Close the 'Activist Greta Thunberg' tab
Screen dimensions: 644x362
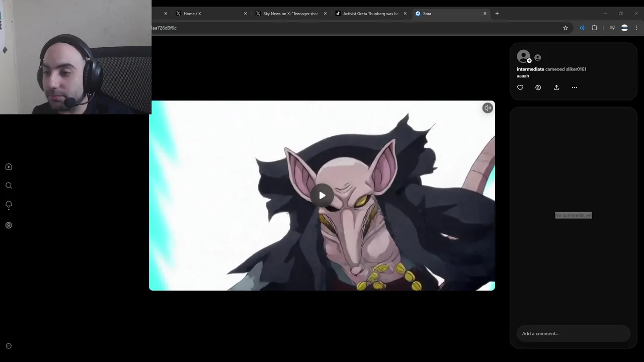tap(405, 14)
